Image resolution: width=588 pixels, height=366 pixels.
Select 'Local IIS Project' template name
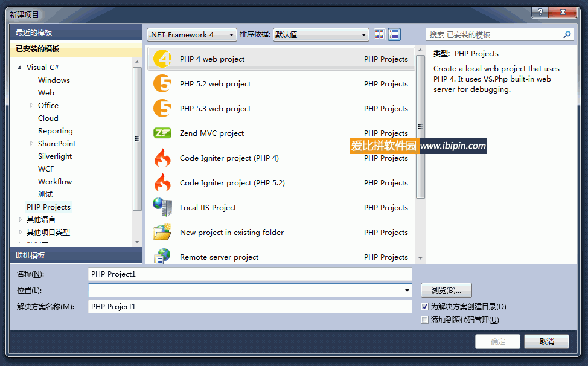[x=208, y=207]
